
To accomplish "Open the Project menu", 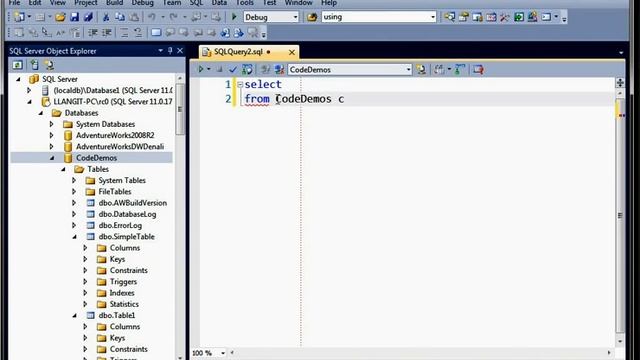I will pyautogui.click(x=85, y=3).
